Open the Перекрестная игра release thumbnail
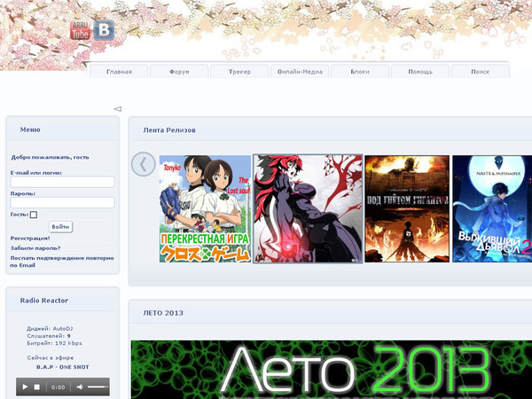532x399 pixels. (205, 208)
